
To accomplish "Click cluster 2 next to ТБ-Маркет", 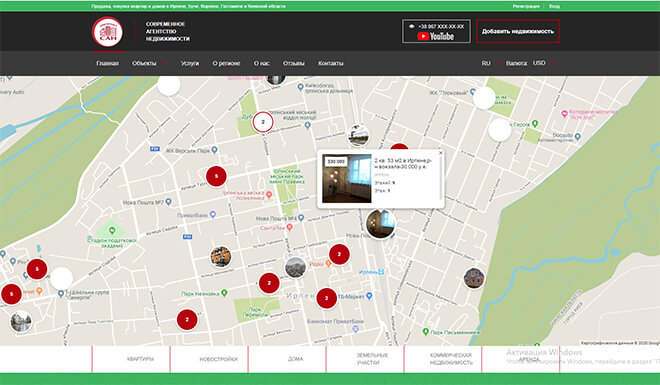I will pyautogui.click(x=327, y=298).
